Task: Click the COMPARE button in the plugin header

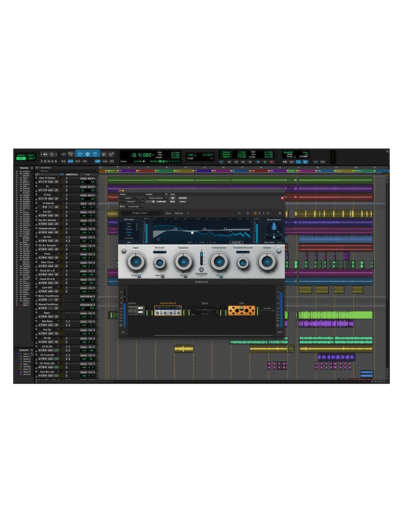Action: click(x=161, y=202)
